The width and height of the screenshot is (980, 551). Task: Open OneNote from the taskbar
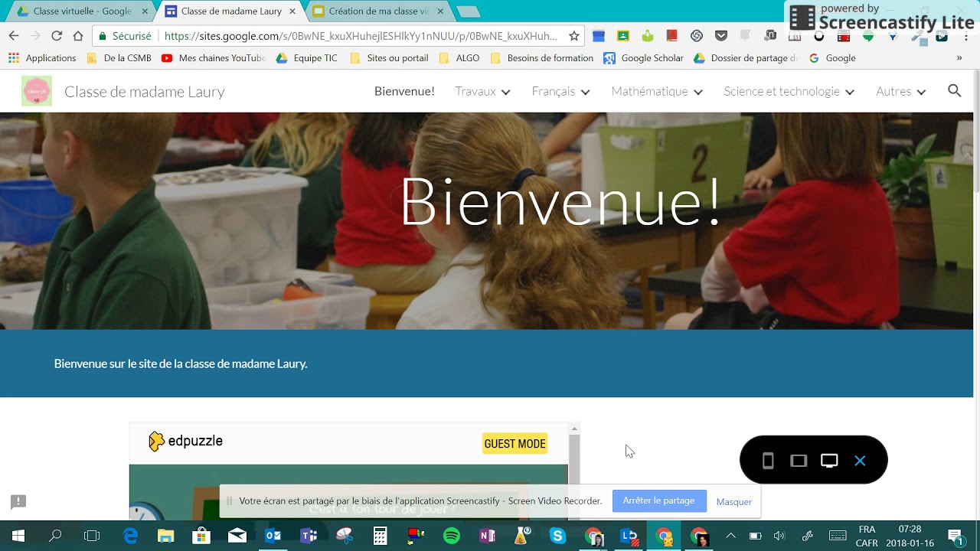click(487, 536)
